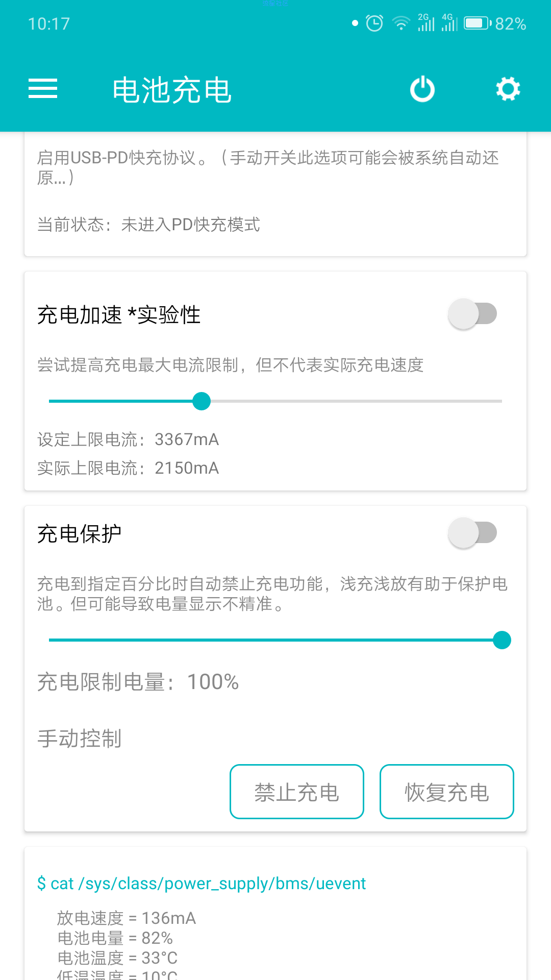Viewport: 551px width, 980px height.
Task: Tap the Wi-Fi status bar icon
Action: click(401, 23)
